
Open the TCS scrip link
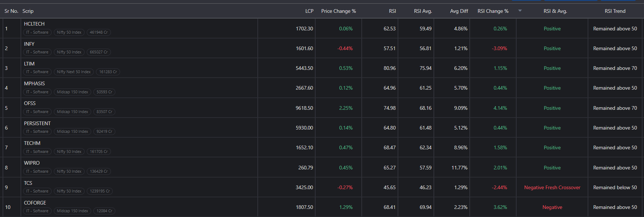(28, 183)
